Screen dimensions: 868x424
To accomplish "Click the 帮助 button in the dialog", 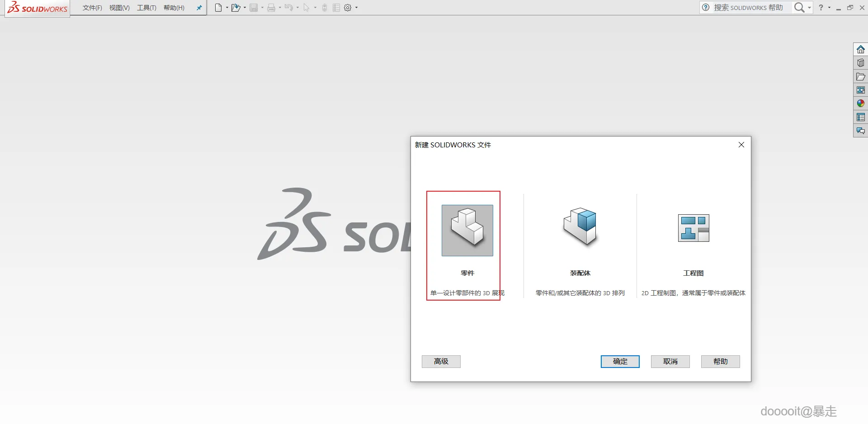I will point(721,362).
